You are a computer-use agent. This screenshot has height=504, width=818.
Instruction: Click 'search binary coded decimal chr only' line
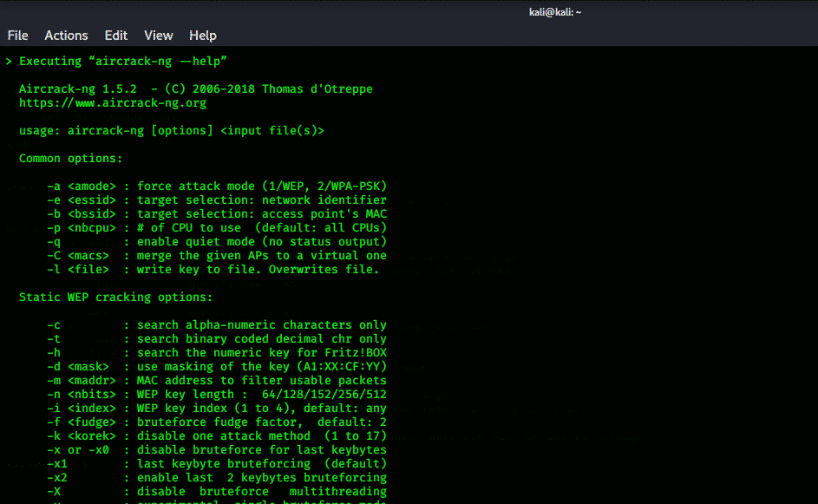coord(217,338)
